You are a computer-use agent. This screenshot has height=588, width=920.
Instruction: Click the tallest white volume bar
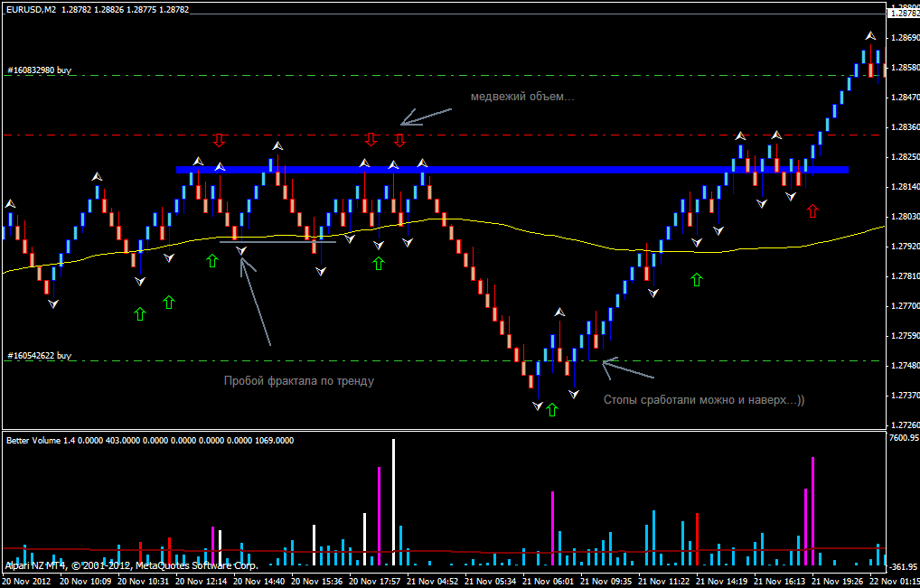pos(394,502)
